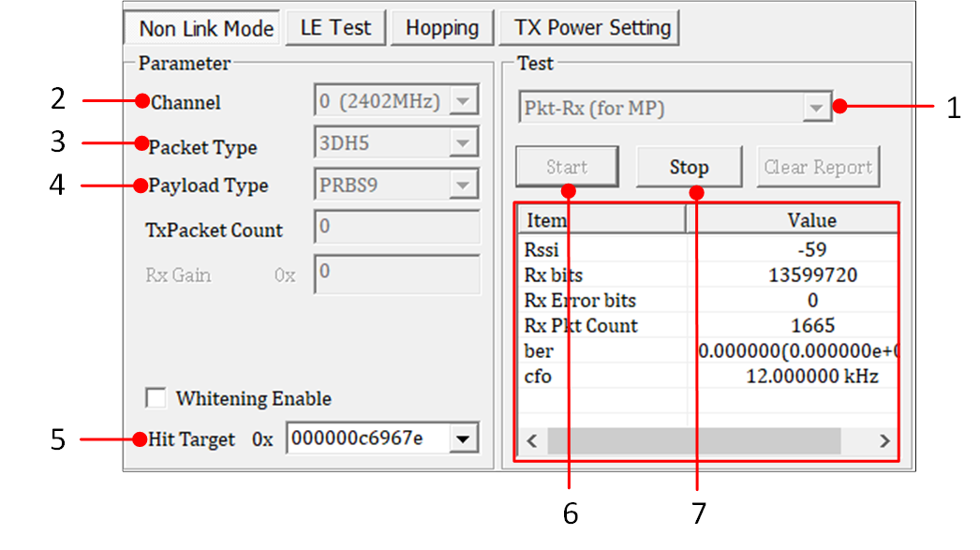Expand the Channel dropdown showing 0 (2402MHz)
This screenshot has height=550, width=980.
tap(464, 101)
